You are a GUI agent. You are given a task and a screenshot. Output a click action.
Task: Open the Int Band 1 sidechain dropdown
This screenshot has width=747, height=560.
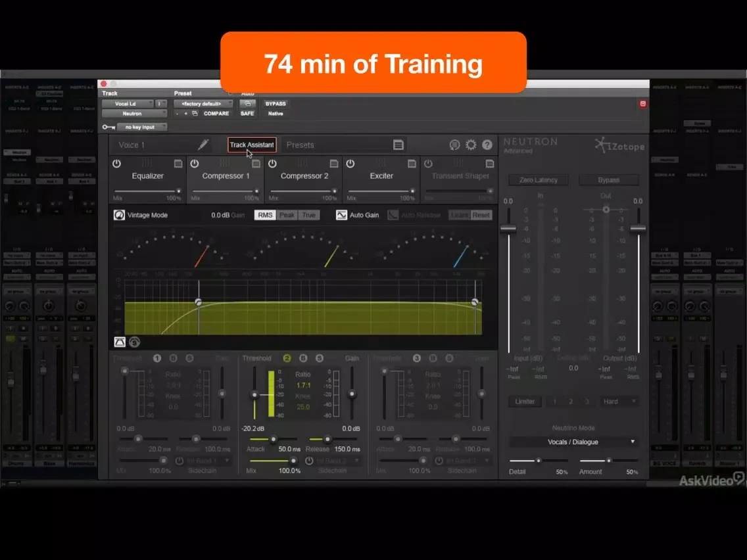pos(208,461)
